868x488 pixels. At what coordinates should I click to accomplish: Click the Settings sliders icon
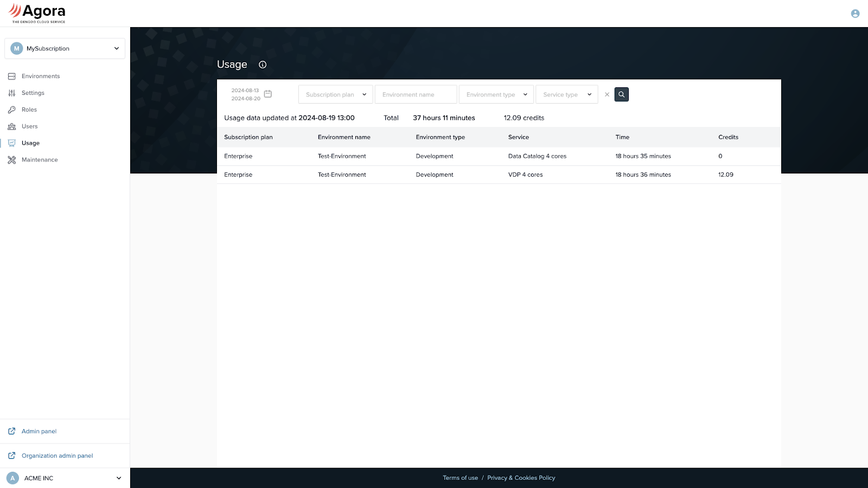click(x=11, y=93)
